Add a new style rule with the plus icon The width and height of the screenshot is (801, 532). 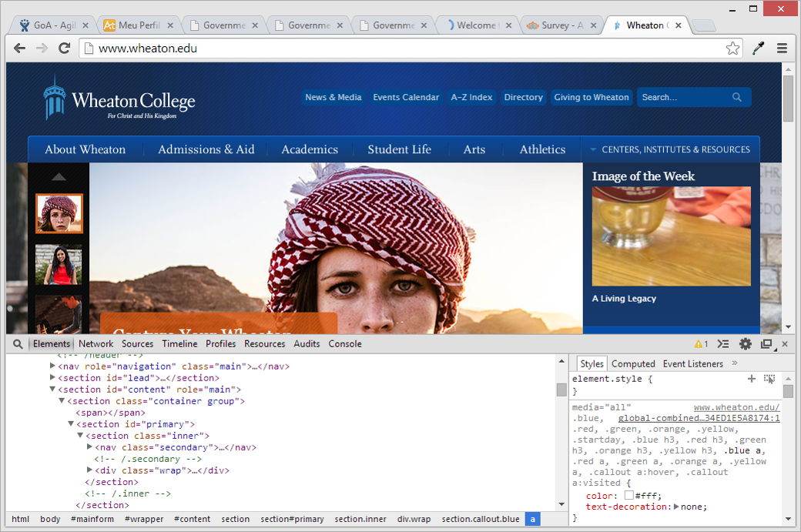(752, 379)
